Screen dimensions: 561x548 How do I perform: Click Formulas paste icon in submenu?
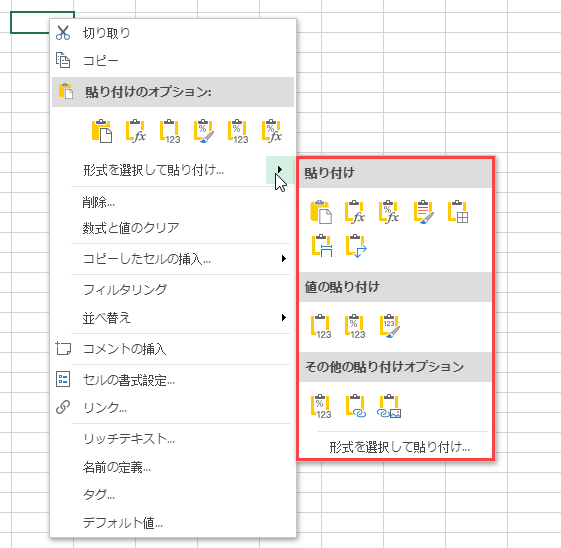(355, 212)
